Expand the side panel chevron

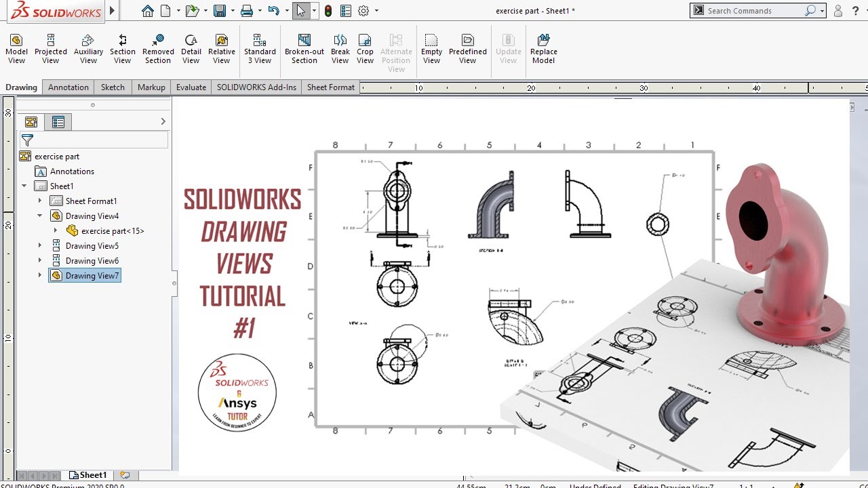(163, 121)
